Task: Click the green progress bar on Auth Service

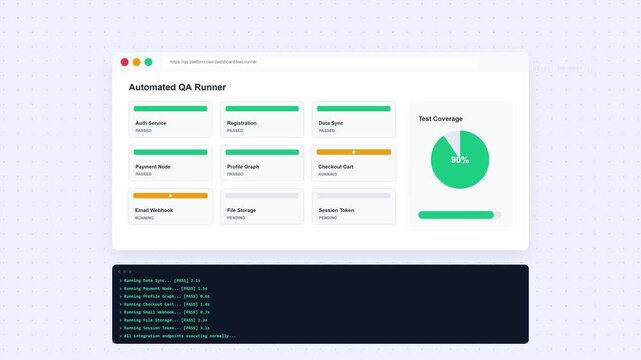Action: (x=170, y=109)
